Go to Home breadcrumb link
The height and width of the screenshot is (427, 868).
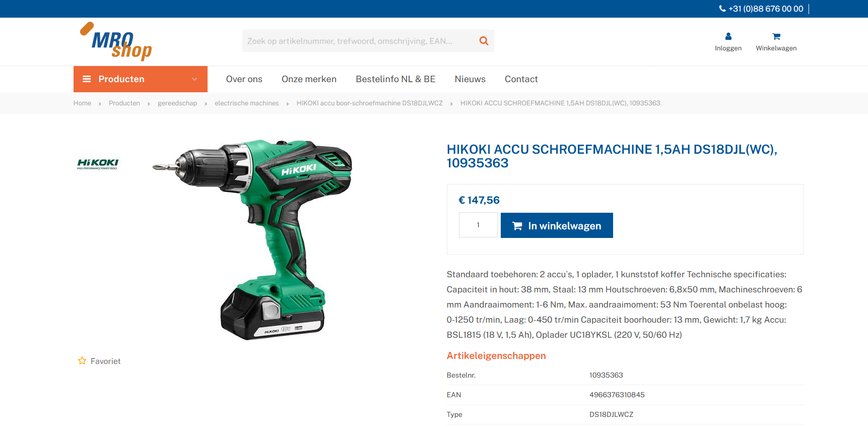click(82, 103)
